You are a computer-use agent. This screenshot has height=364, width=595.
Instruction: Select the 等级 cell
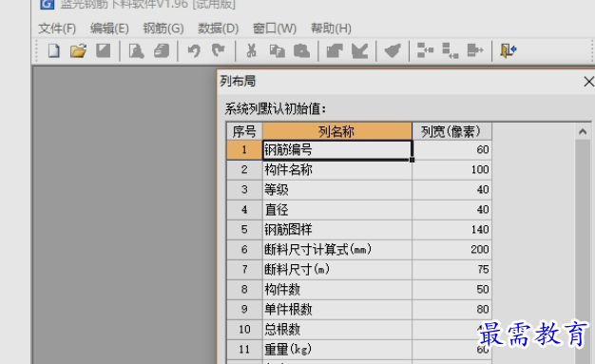pyautogui.click(x=337, y=190)
